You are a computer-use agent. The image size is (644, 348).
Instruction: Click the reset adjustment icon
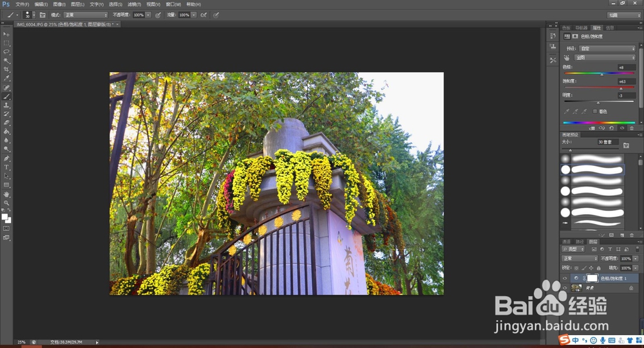[612, 128]
